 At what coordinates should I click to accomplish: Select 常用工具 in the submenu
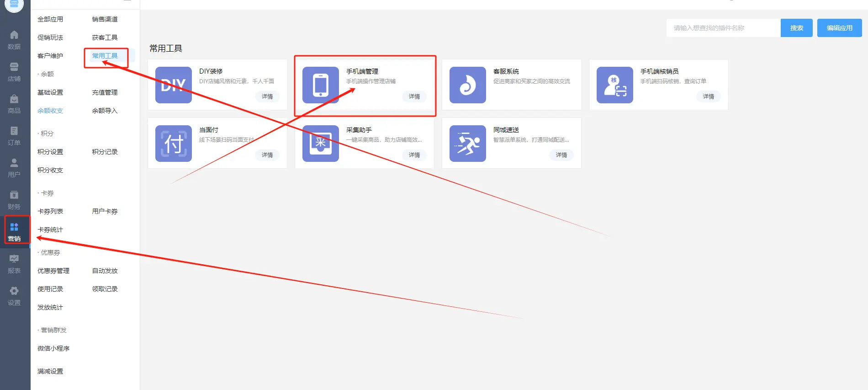105,56
